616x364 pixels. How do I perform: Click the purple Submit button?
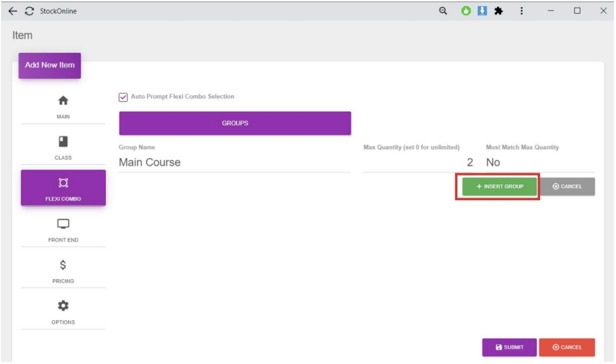[509, 347]
